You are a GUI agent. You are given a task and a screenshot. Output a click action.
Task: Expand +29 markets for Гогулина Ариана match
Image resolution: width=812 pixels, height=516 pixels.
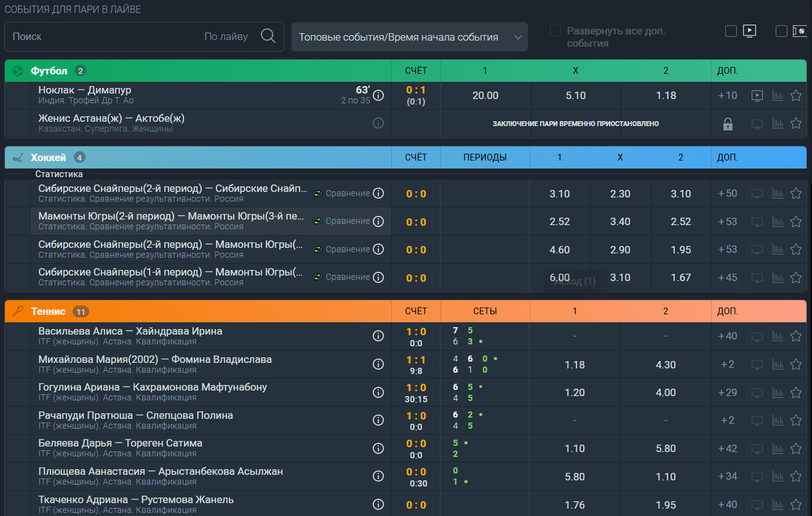tap(728, 392)
